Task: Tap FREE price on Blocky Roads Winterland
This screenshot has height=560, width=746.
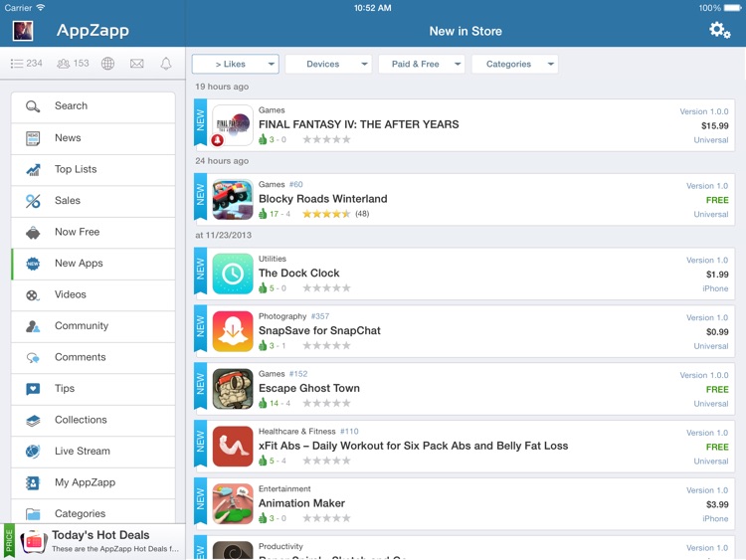Action: coord(717,200)
